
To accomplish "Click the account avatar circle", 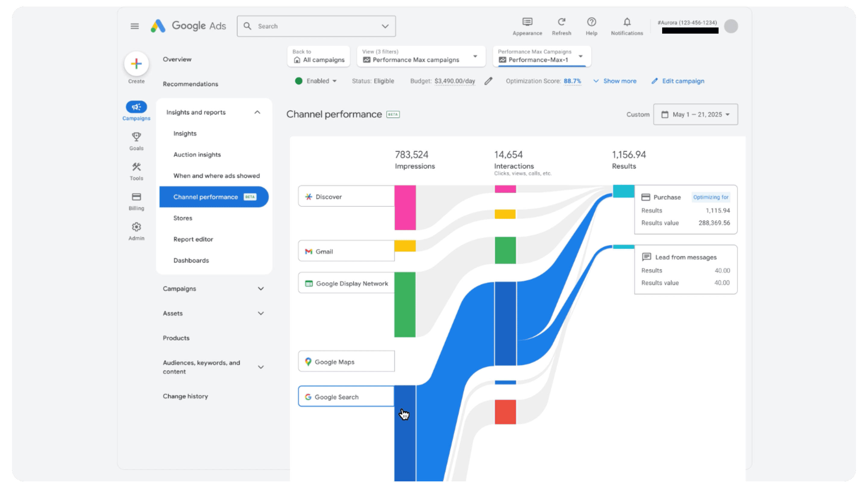I will point(731,26).
